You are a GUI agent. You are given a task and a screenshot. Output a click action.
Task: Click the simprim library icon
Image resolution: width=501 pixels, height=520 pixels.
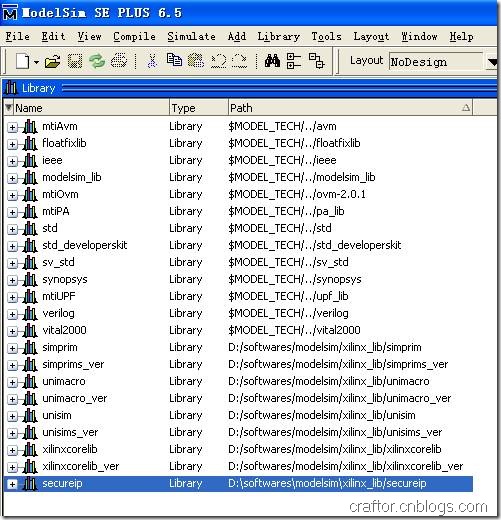(x=30, y=347)
